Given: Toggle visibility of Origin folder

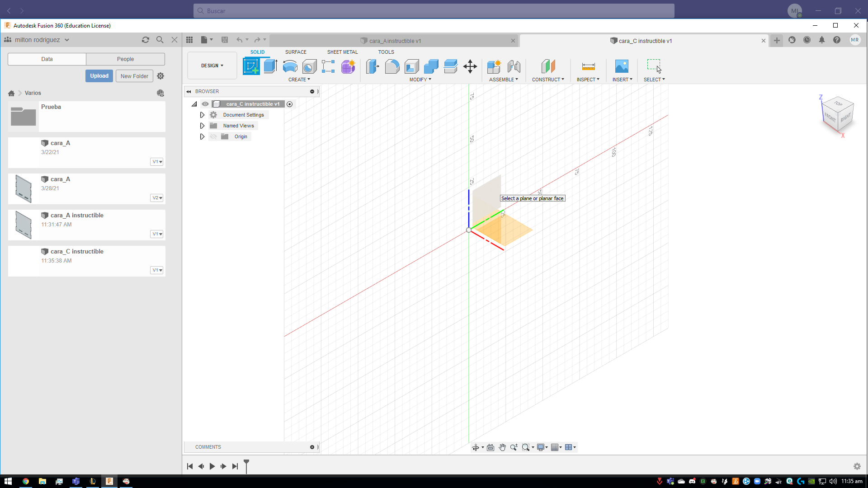Looking at the screenshot, I should (213, 136).
